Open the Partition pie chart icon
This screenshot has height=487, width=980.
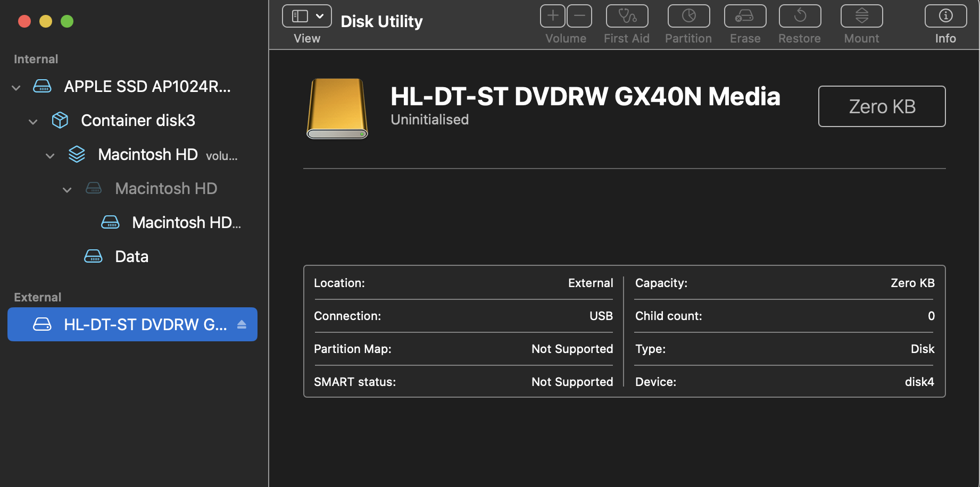click(x=689, y=16)
